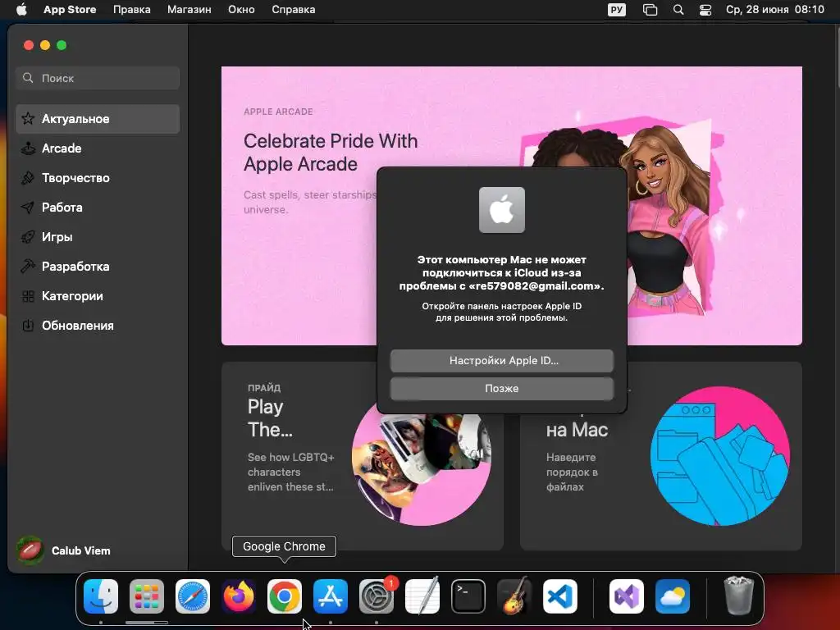Open the Apple menu logo
The width and height of the screenshot is (840, 630).
click(x=21, y=10)
